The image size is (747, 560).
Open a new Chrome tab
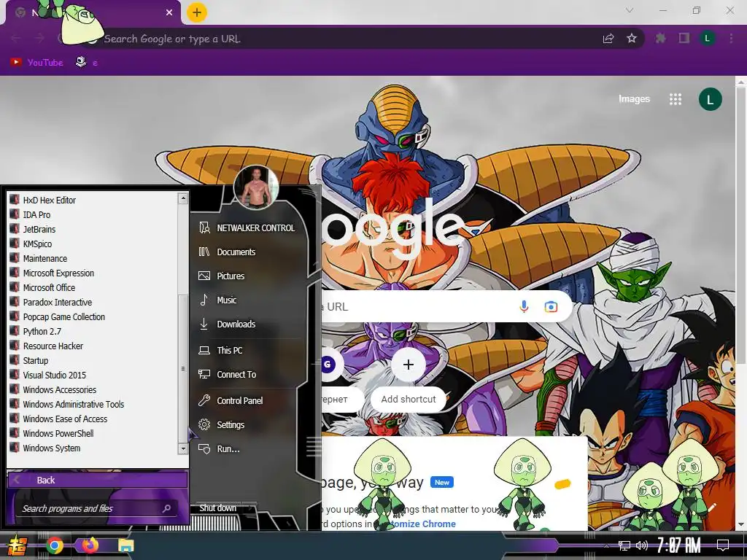(197, 12)
